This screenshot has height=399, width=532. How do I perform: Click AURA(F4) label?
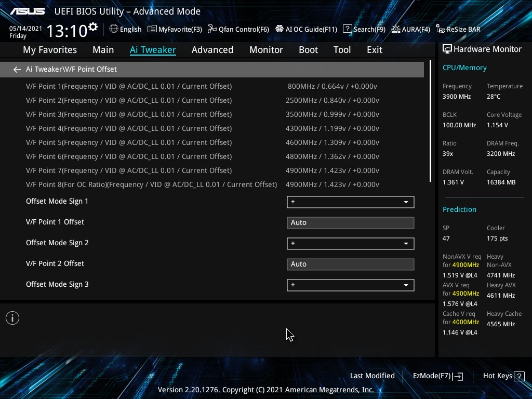pos(416,30)
